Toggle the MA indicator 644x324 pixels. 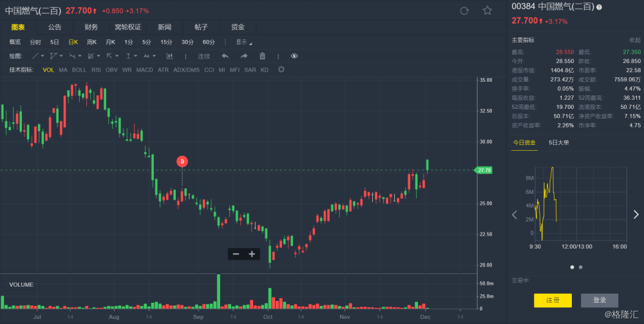point(63,70)
